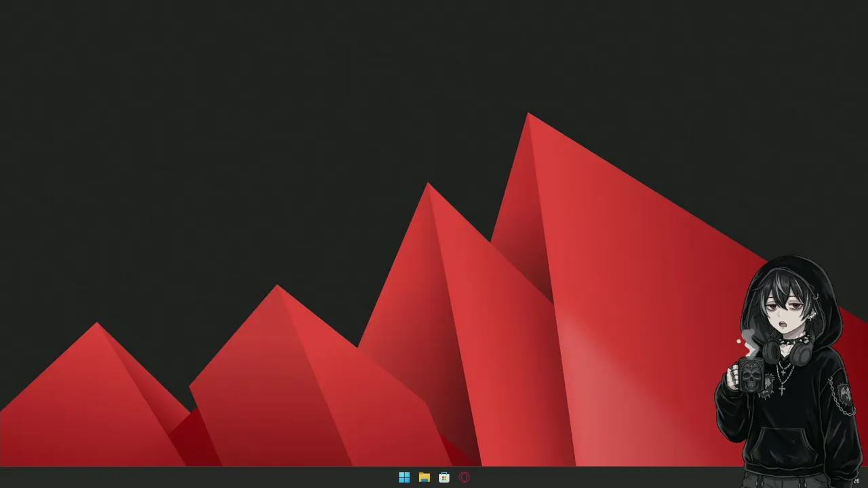Open the Windows Start menu

pyautogui.click(x=404, y=477)
